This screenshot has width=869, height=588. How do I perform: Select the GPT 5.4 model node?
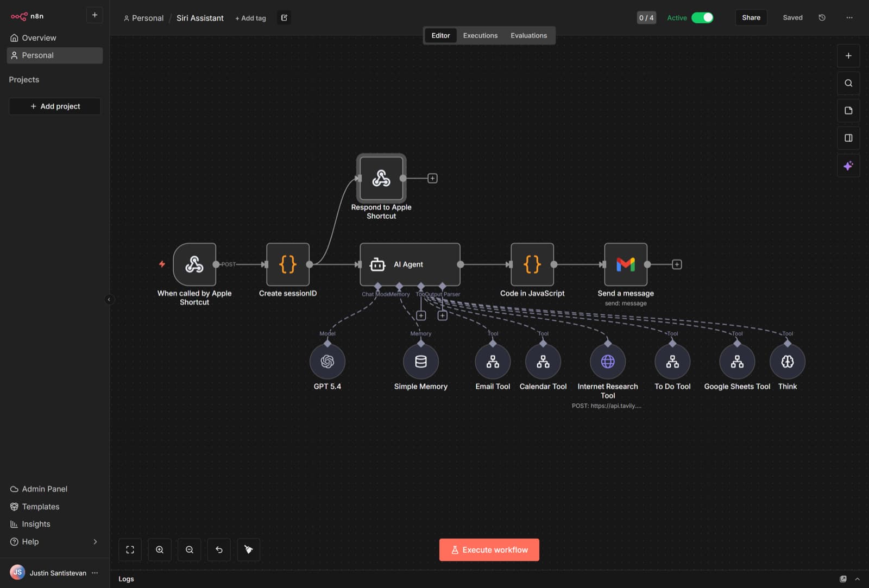click(x=328, y=362)
